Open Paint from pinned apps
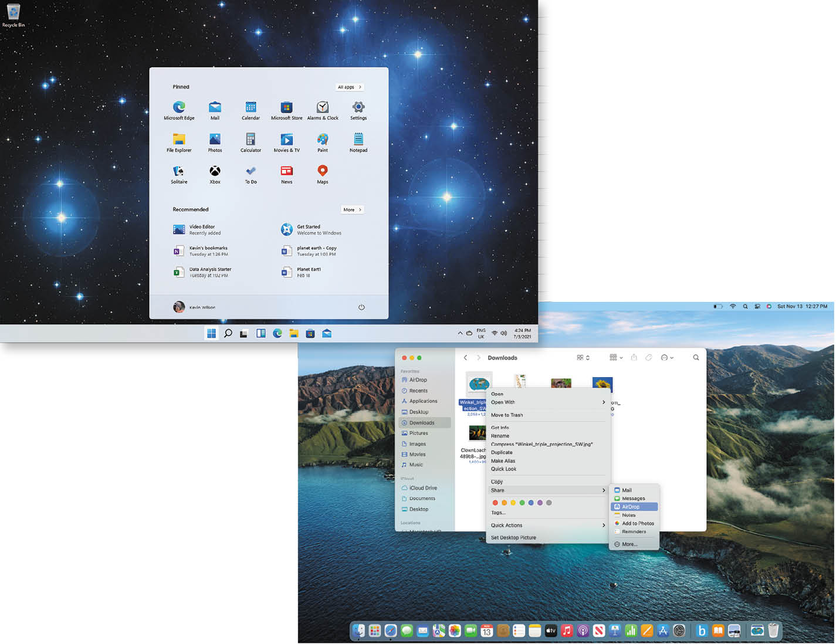The width and height of the screenshot is (836, 644). [322, 143]
